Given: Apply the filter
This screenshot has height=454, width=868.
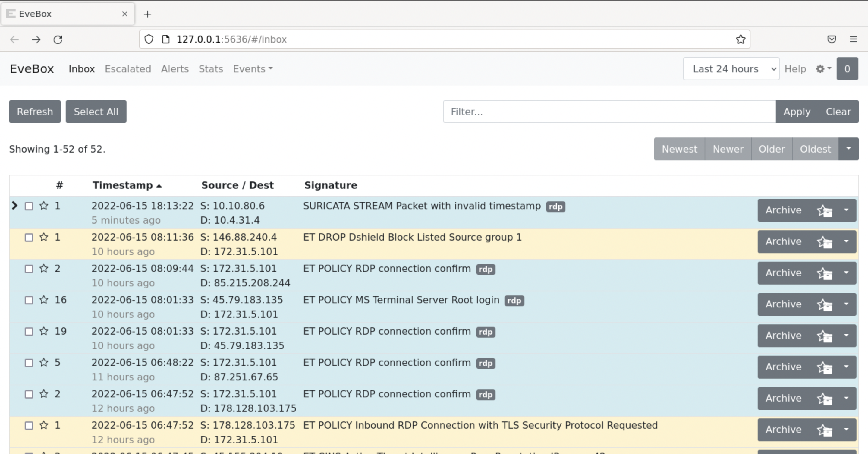Looking at the screenshot, I should coord(797,112).
